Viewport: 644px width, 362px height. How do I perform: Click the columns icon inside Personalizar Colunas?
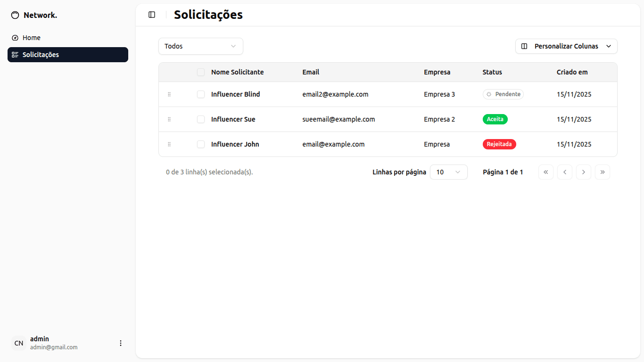524,46
